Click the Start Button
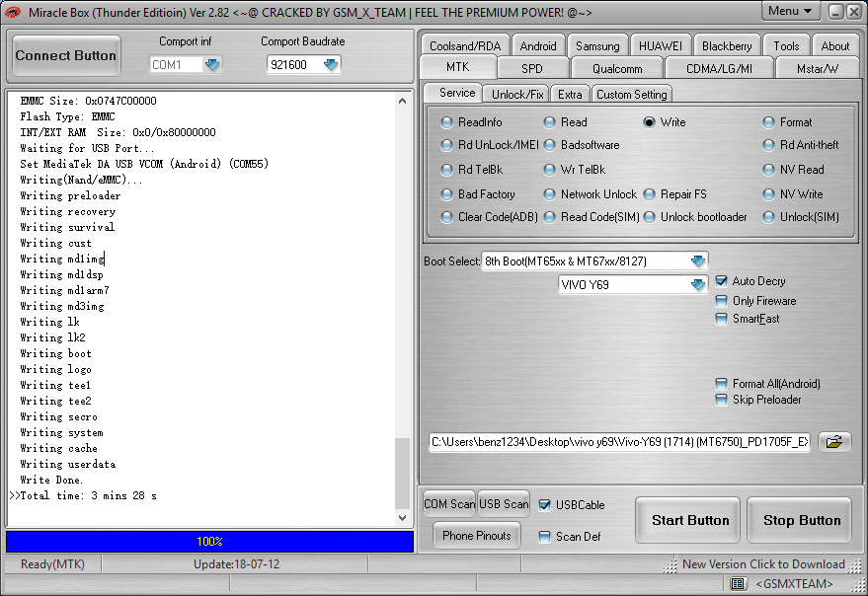The width and height of the screenshot is (868, 596). pyautogui.click(x=689, y=520)
